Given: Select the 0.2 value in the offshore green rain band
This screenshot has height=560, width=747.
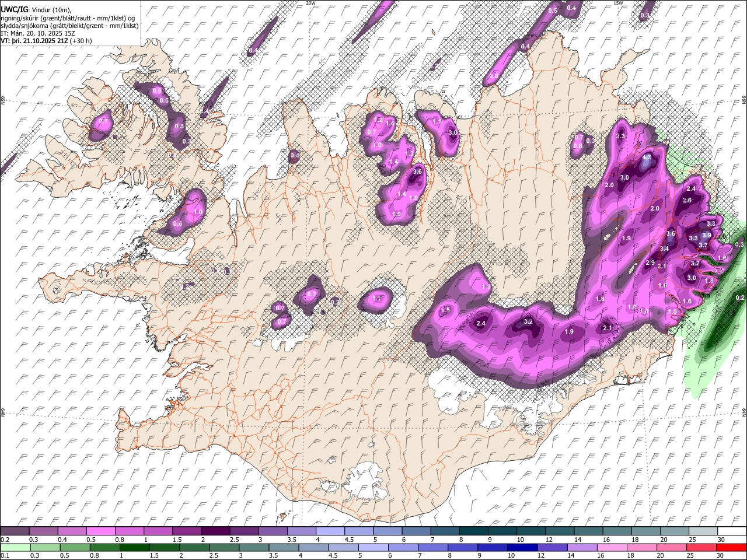Looking at the screenshot, I should 740,298.
